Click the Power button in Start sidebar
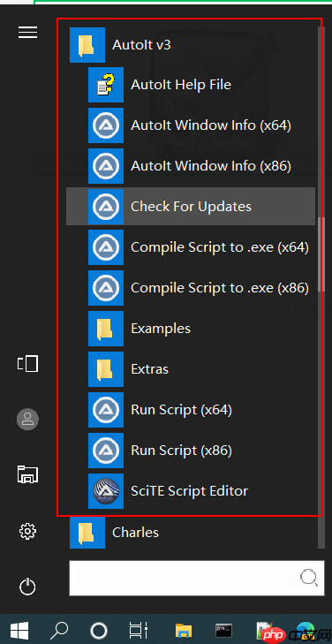The image size is (332, 644). [x=28, y=587]
